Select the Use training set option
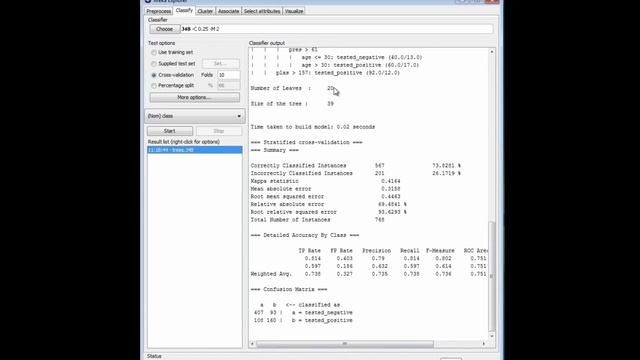The width and height of the screenshot is (640, 360). pyautogui.click(x=172, y=52)
